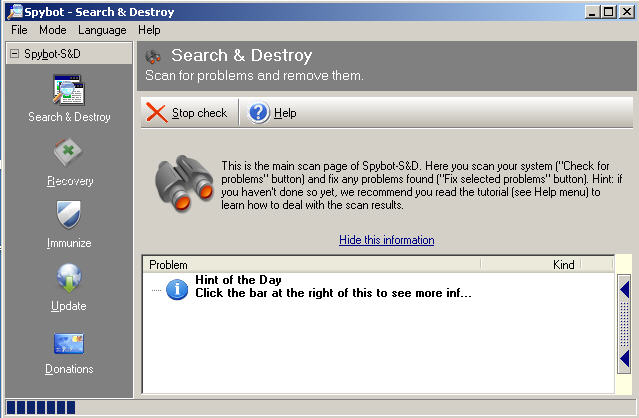639x418 pixels.
Task: Open the Help menu in the menu bar
Action: click(149, 30)
